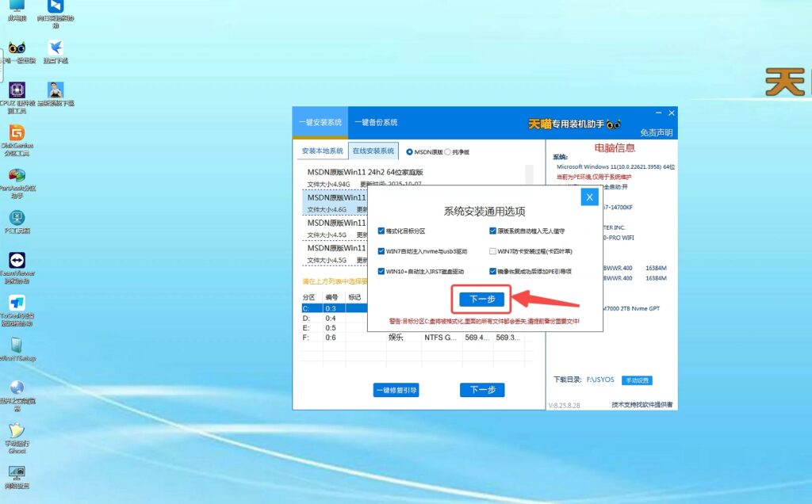812x504 pixels.
Task: Click the 一键修复引导 button
Action: [396, 390]
